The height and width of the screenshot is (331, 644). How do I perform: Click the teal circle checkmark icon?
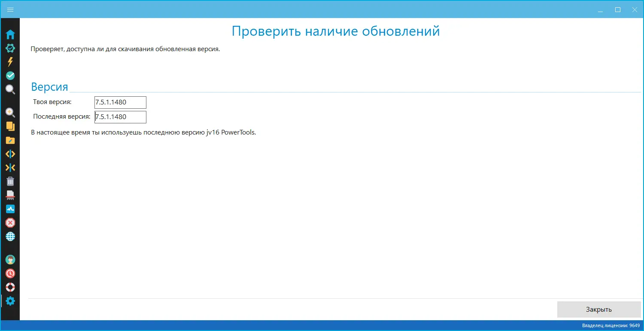point(10,76)
